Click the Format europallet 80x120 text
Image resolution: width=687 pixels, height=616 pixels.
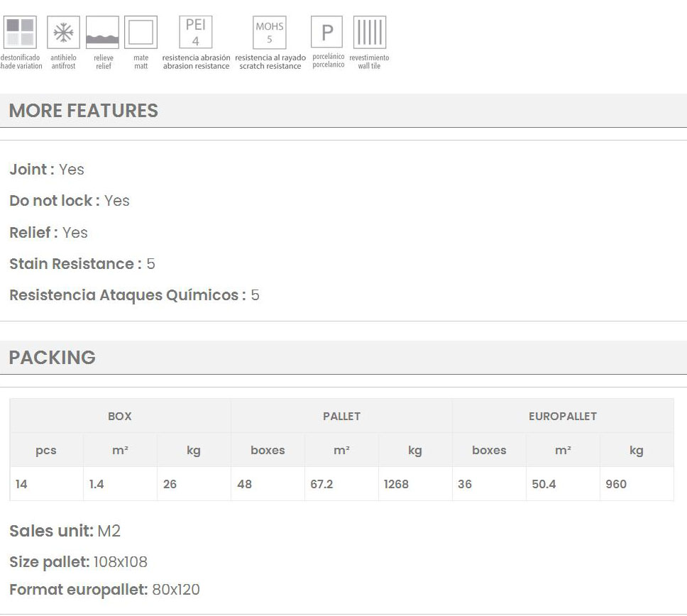point(105,590)
